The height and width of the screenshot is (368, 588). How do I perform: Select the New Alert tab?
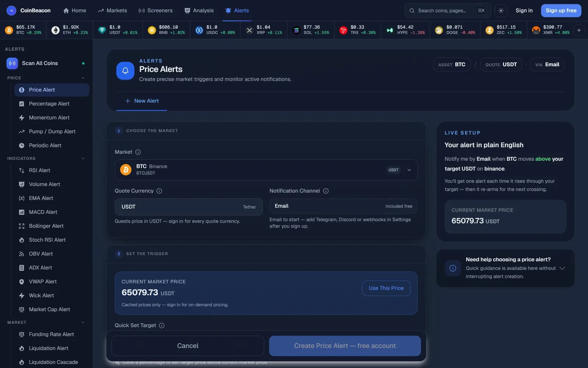point(142,101)
